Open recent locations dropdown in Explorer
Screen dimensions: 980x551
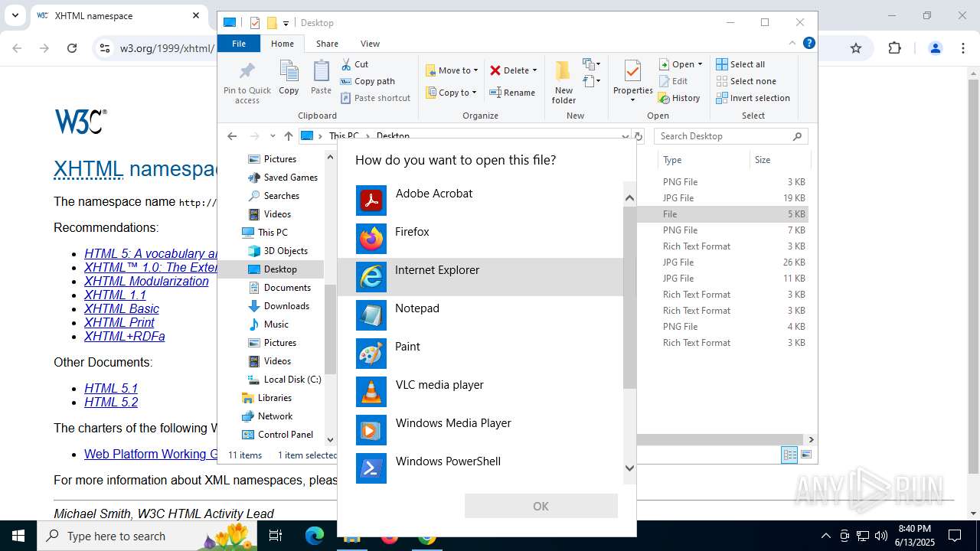[273, 136]
